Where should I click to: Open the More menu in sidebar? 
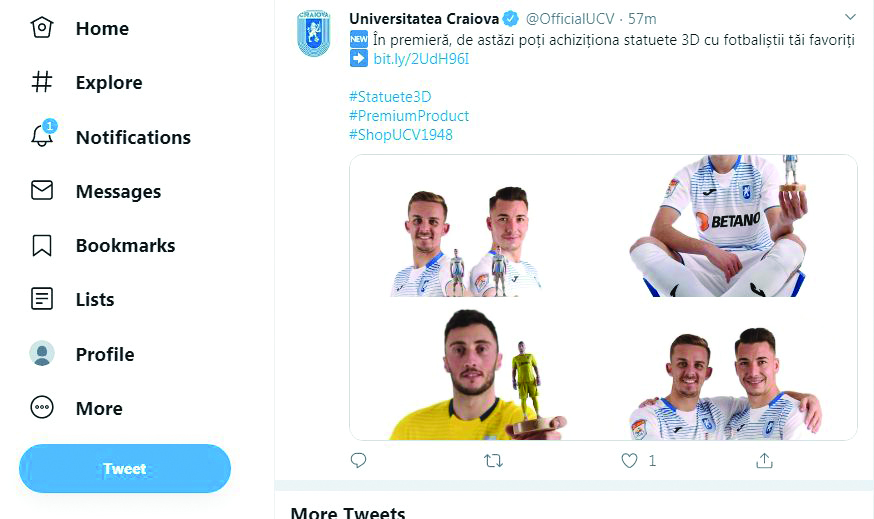[x=99, y=408]
